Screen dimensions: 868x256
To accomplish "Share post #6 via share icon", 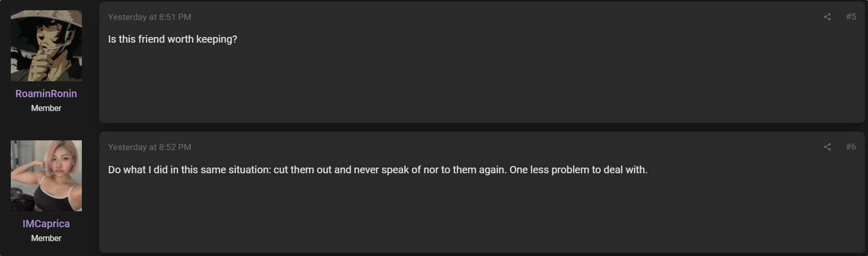I will tap(827, 147).
